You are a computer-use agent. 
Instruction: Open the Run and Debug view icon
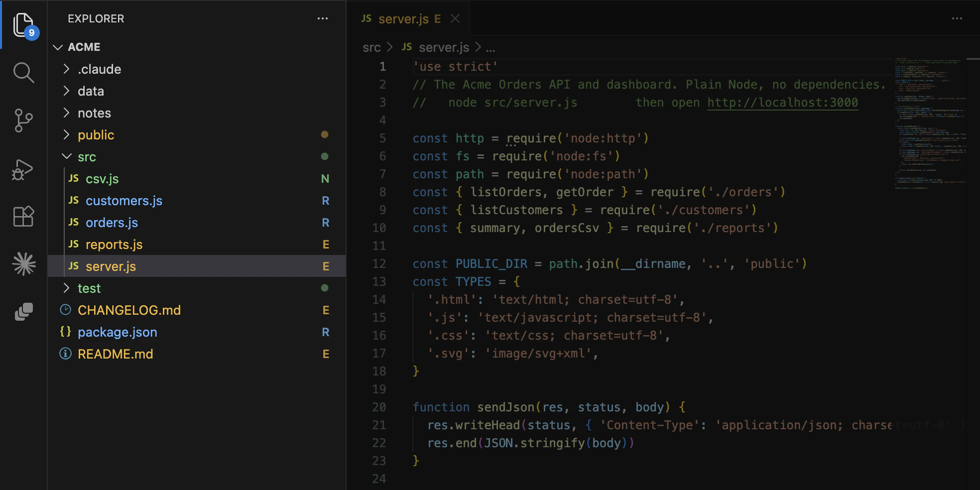[23, 169]
